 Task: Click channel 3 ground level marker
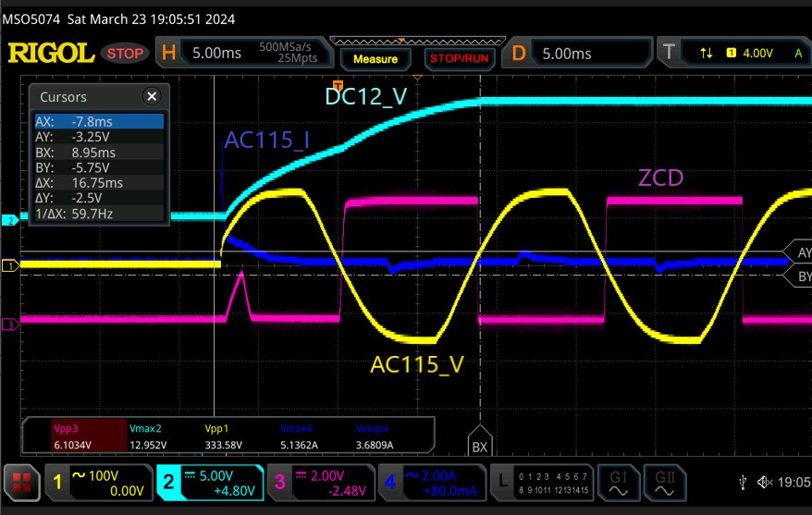click(10, 325)
